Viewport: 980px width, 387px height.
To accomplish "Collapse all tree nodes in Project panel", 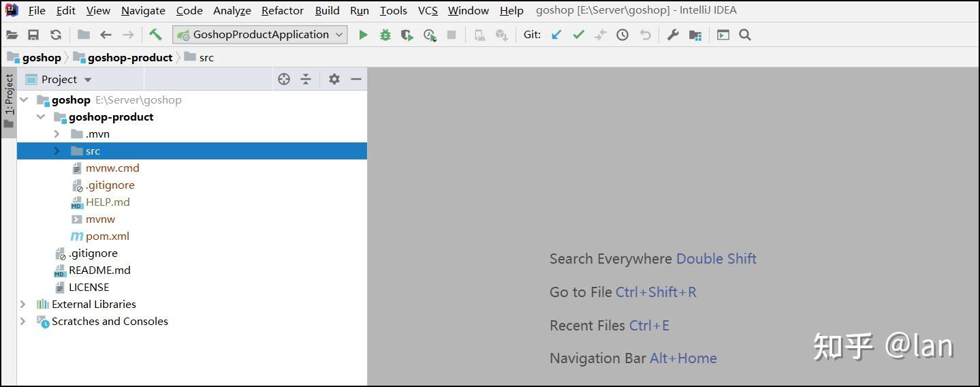I will 306,79.
